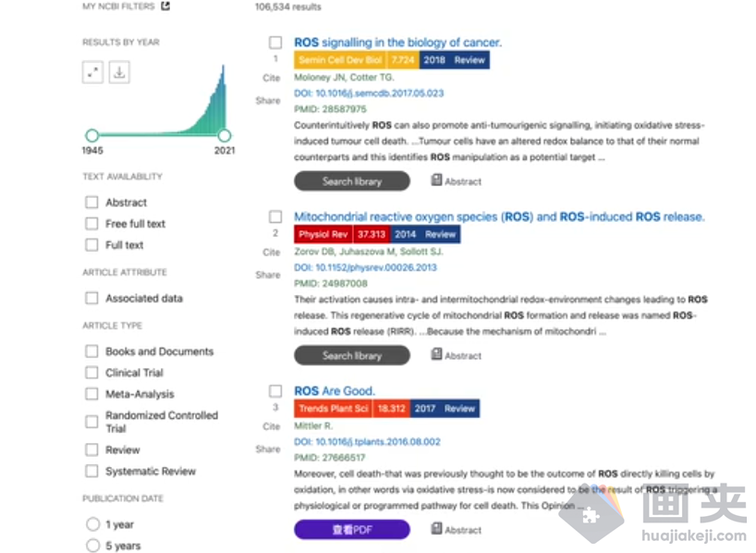Open the "ROS Are Good." article title
756x553 pixels.
pyautogui.click(x=335, y=391)
